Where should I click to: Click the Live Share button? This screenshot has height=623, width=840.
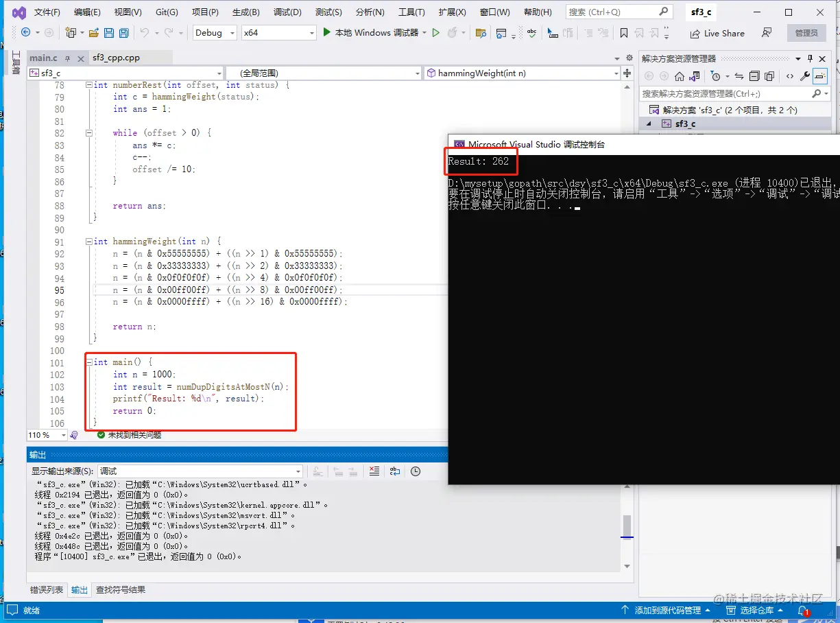click(717, 33)
